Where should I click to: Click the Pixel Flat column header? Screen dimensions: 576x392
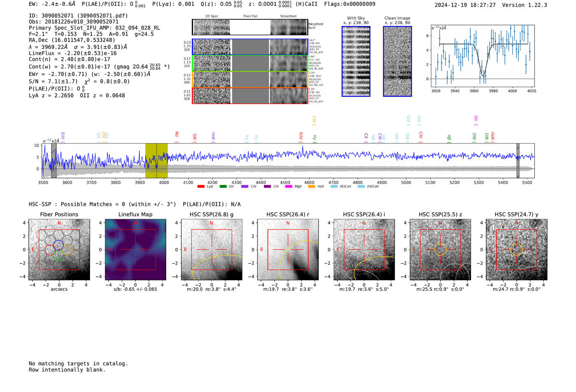coord(250,16)
